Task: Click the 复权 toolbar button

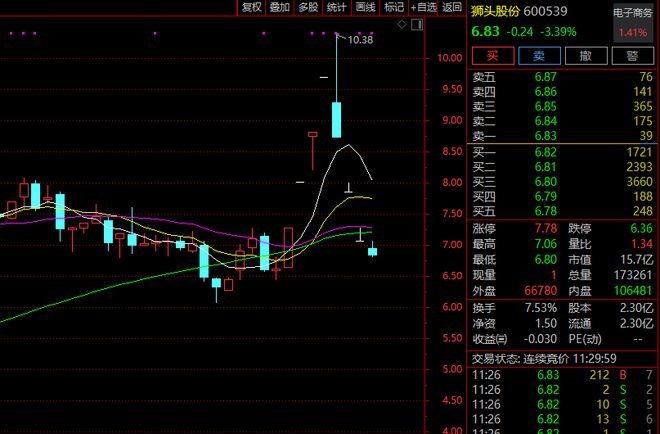Action: coord(252,7)
